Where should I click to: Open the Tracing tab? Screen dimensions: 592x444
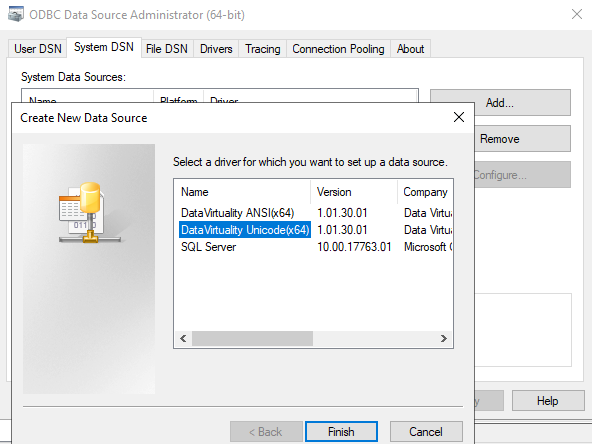click(x=262, y=49)
